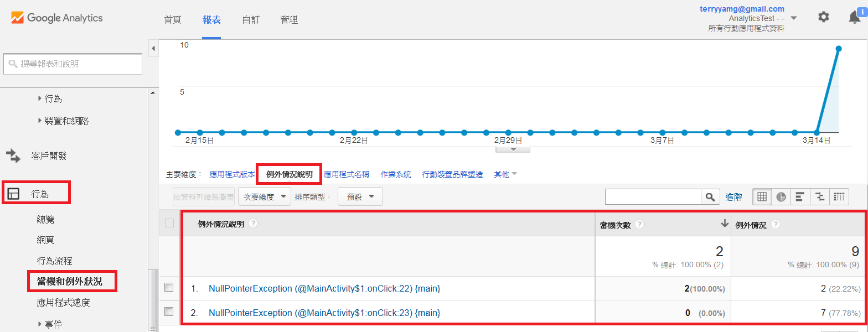Expand the 裝置和網路 tree item
Screen dimensions: 868x332
40,121
